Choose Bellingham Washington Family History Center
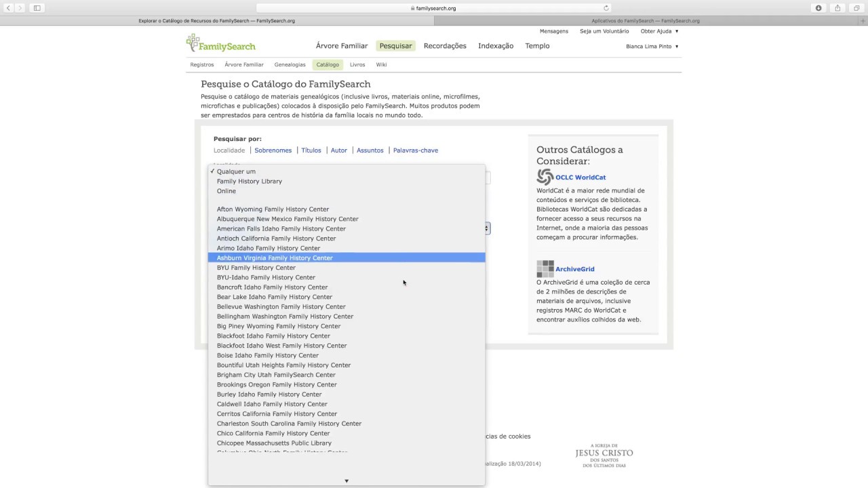 [347, 317]
